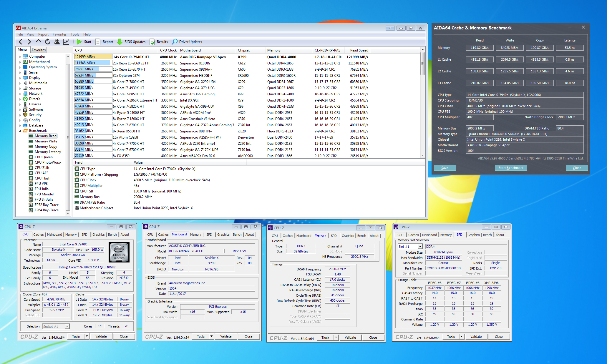
Task: Open Socket #1 selection dropdown in CPU-Z
Action: (x=67, y=326)
